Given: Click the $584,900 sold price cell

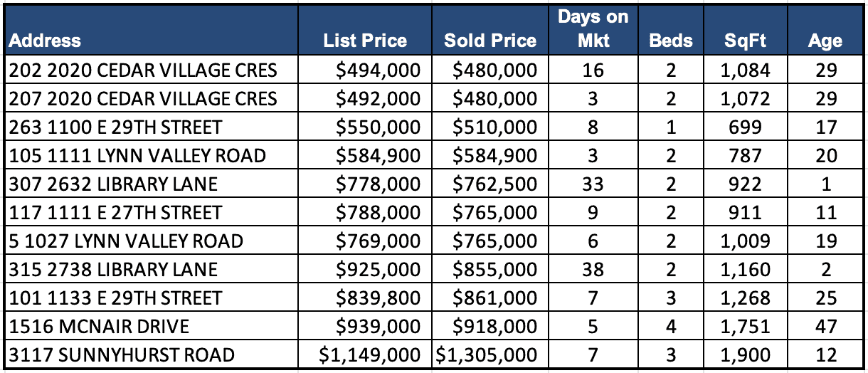Looking at the screenshot, I should (495, 155).
